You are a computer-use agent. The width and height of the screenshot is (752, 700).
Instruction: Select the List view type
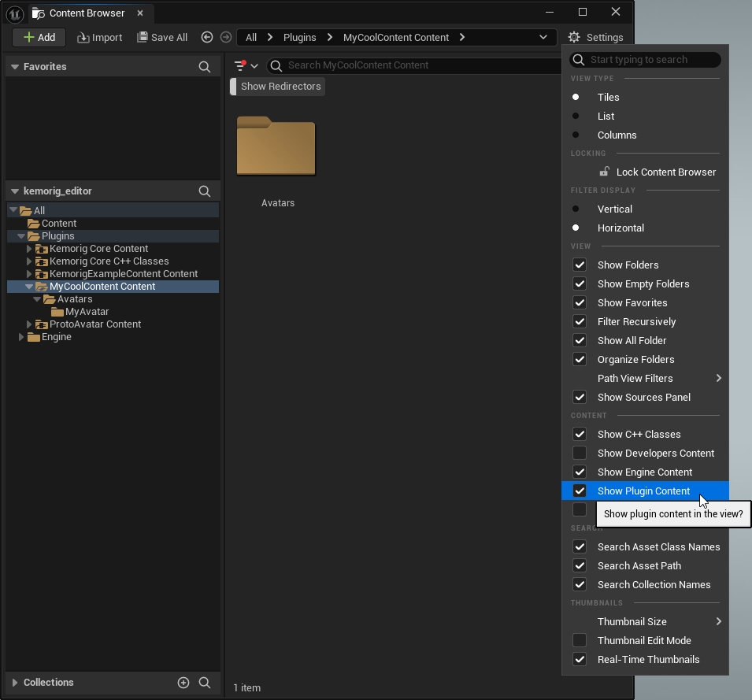click(x=606, y=117)
